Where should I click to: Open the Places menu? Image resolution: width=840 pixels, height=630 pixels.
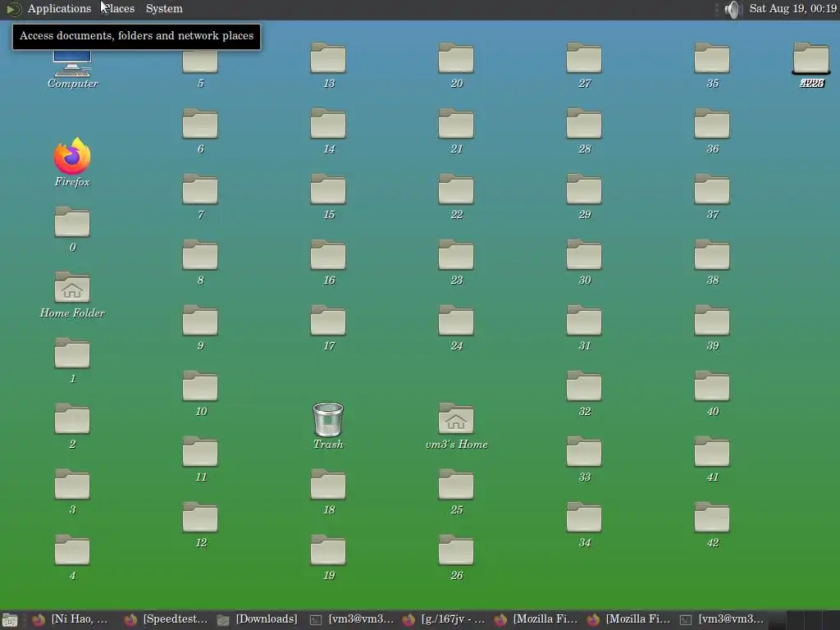[118, 8]
